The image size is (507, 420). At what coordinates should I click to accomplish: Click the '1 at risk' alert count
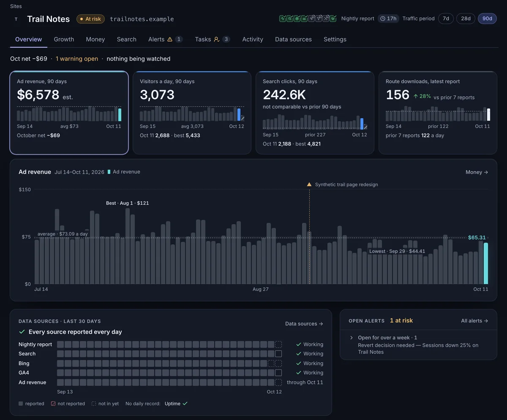tap(401, 320)
